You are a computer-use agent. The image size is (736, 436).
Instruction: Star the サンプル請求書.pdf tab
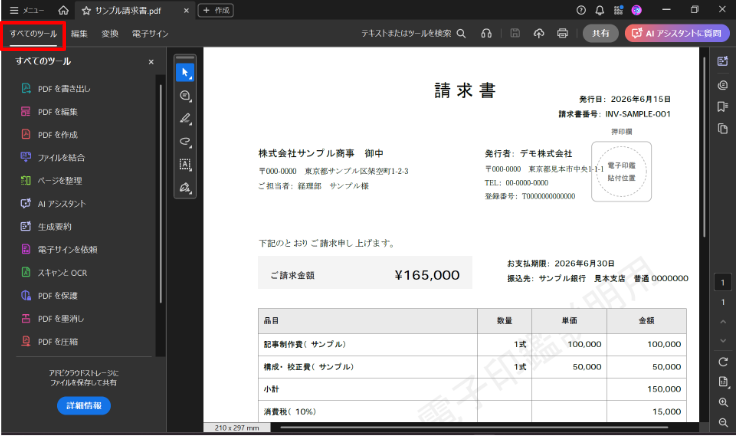[86, 10]
